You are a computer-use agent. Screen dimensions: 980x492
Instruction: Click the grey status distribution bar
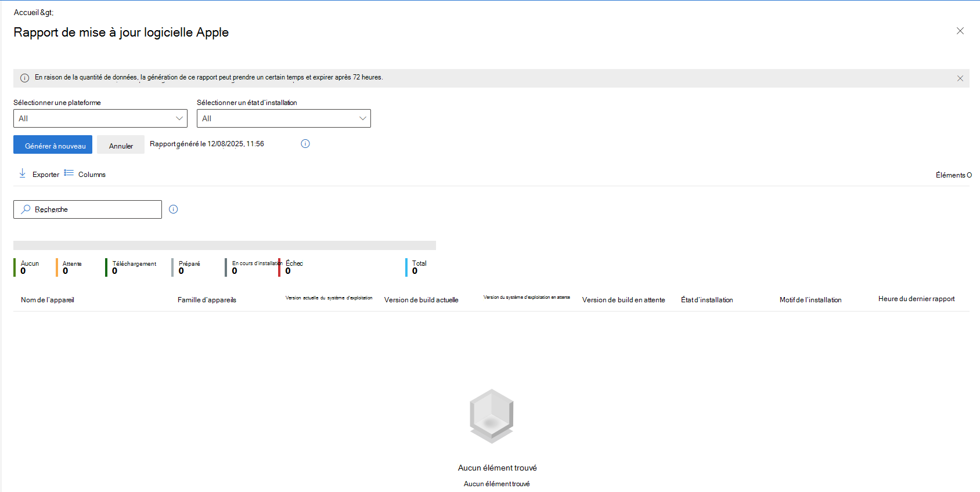[x=225, y=245]
